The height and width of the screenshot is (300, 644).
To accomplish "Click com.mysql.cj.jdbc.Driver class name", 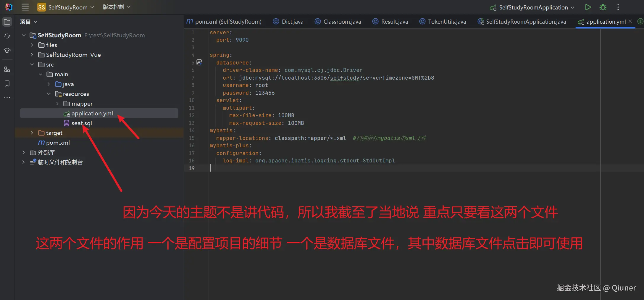I will pos(323,70).
